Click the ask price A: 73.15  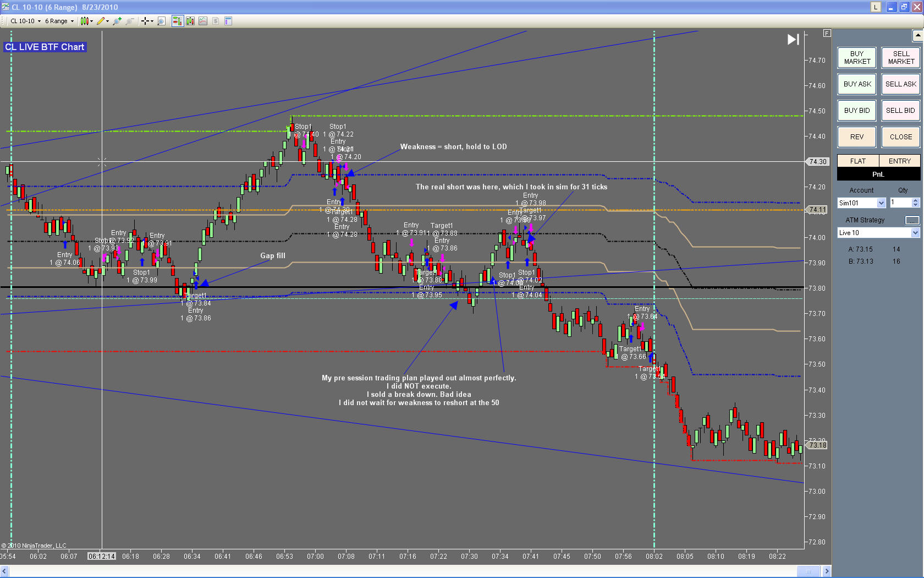click(860, 249)
